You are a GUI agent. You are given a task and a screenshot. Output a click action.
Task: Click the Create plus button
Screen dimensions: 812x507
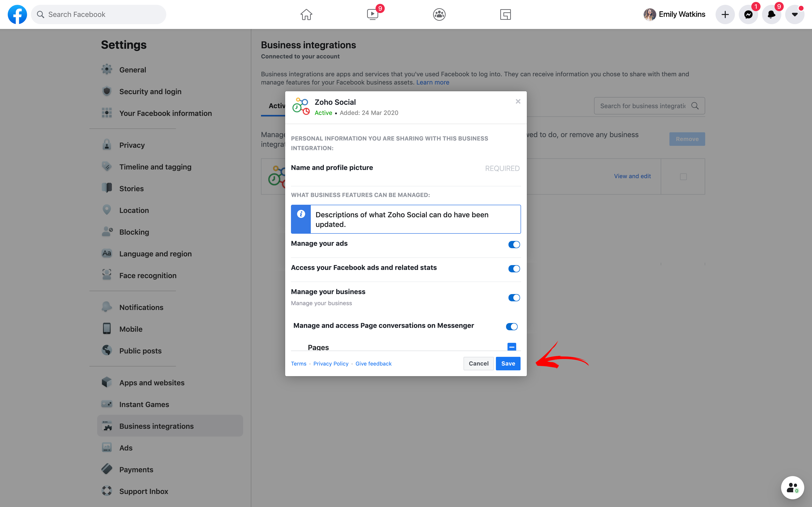click(725, 14)
